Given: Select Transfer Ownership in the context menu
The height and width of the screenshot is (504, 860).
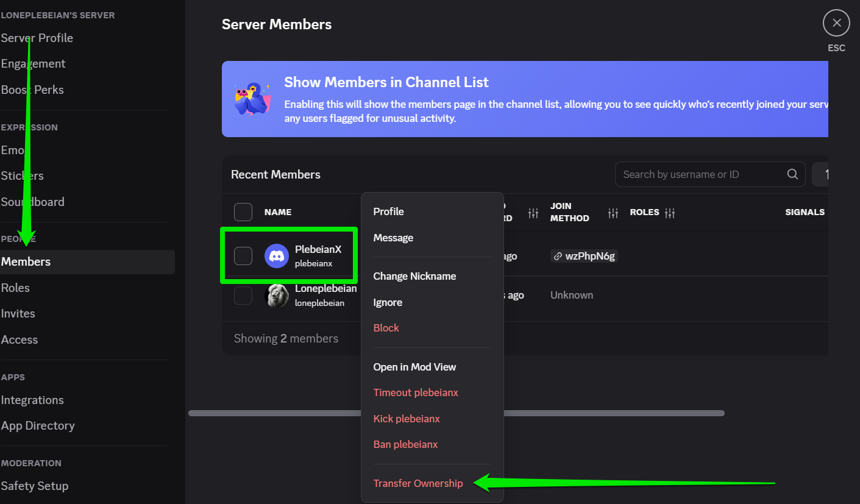Looking at the screenshot, I should tap(418, 483).
